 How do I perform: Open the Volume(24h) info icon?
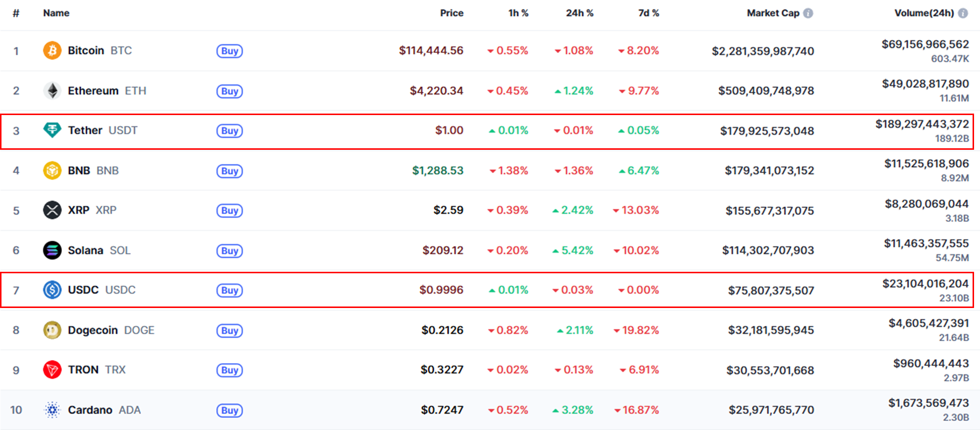pos(963,13)
